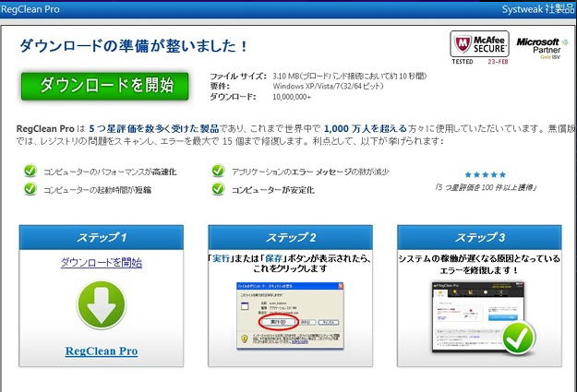Click the five blue stars rating

pyautogui.click(x=485, y=174)
